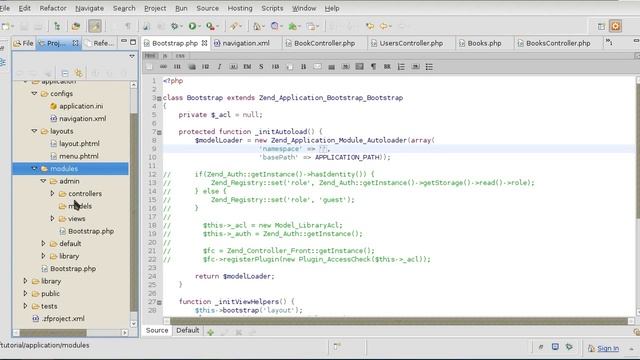Open project explorer view menu arrow
Image resolution: width=640 pixels, height=360 pixels.
131,56
